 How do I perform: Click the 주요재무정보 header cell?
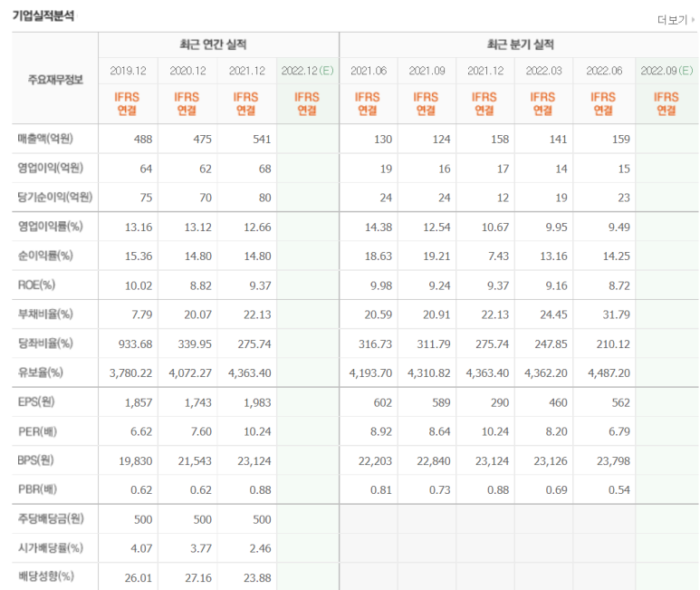click(55, 80)
